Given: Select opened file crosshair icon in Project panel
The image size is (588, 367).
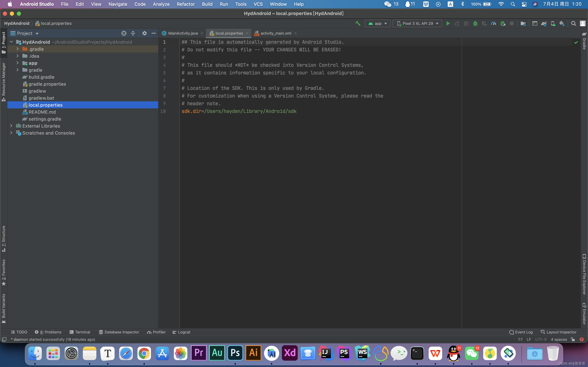Looking at the screenshot, I should [x=124, y=33].
